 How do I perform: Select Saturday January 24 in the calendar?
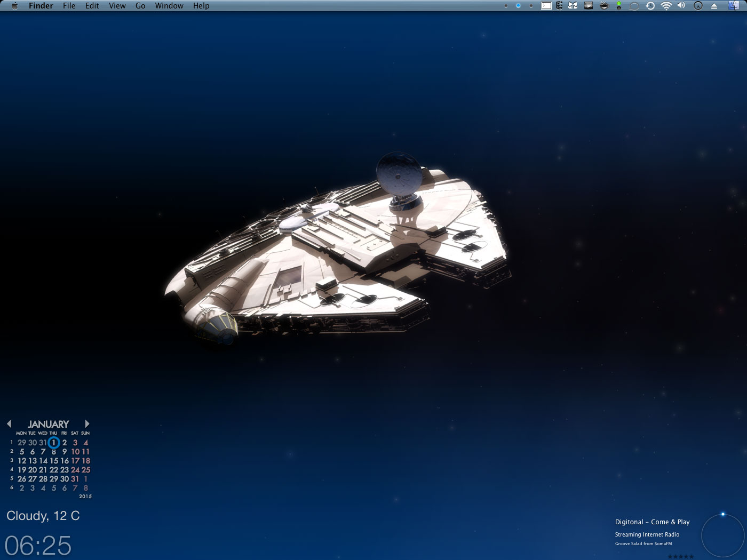(75, 470)
